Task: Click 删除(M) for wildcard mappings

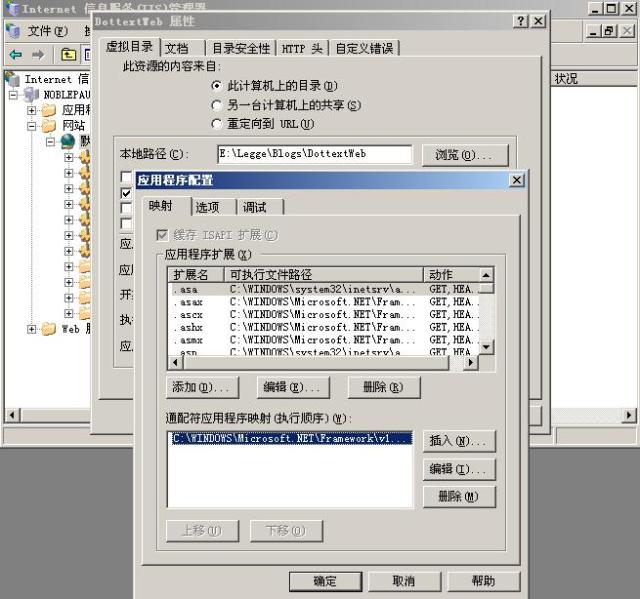Action: tap(459, 497)
